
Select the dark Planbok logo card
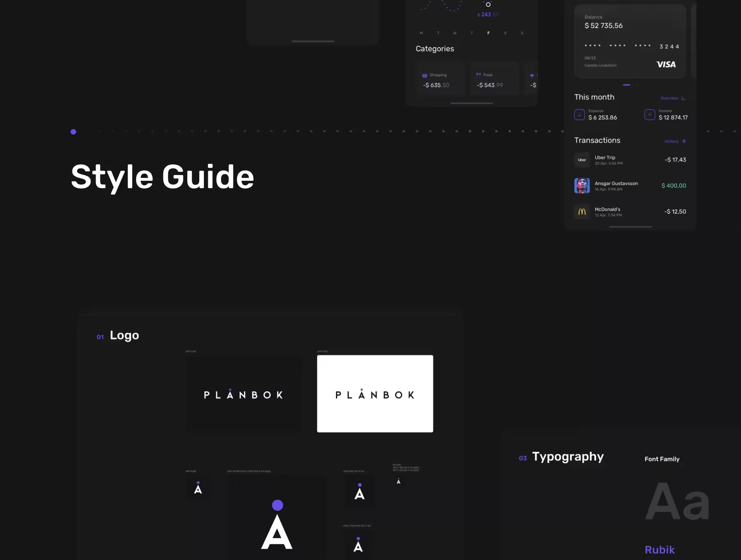point(243,394)
